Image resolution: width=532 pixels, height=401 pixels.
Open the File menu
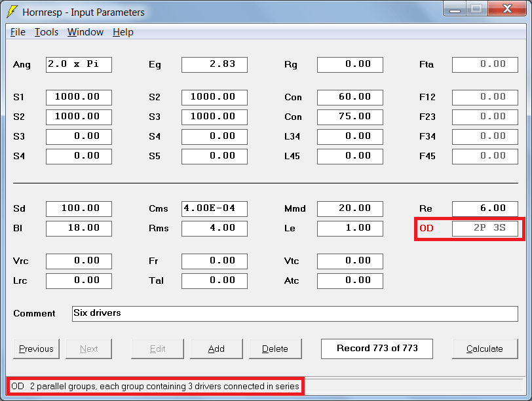18,32
